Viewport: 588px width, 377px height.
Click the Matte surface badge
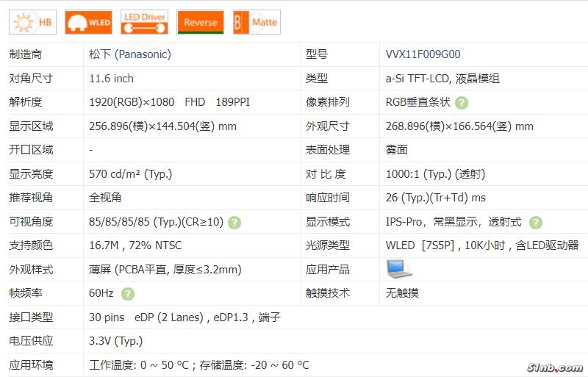tap(256, 22)
